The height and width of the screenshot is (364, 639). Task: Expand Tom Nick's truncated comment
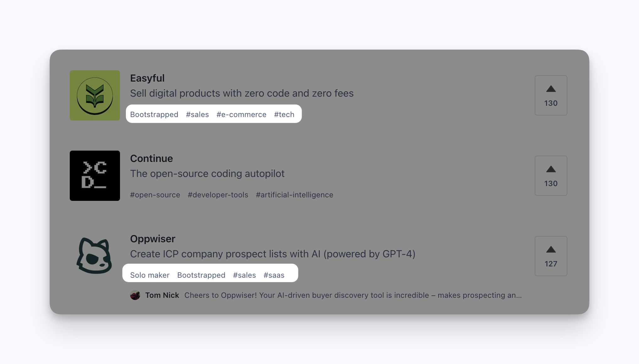coord(352,295)
